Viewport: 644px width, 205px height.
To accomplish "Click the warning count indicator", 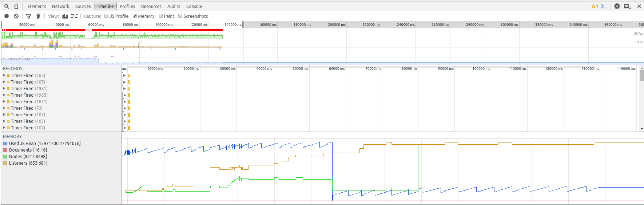I will [x=595, y=6].
